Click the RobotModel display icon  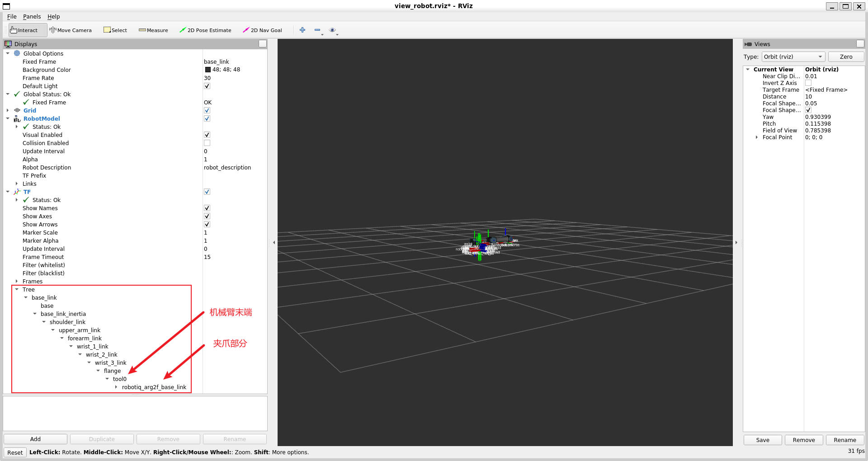(17, 118)
